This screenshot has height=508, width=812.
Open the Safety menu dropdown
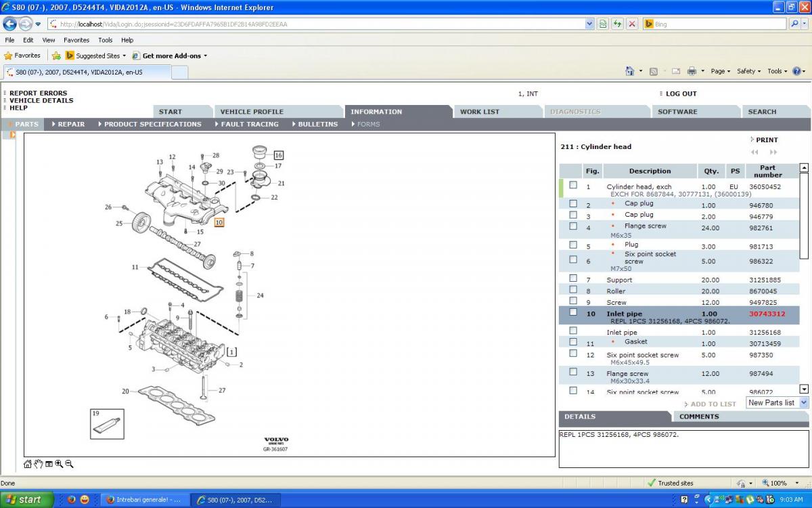click(x=748, y=71)
